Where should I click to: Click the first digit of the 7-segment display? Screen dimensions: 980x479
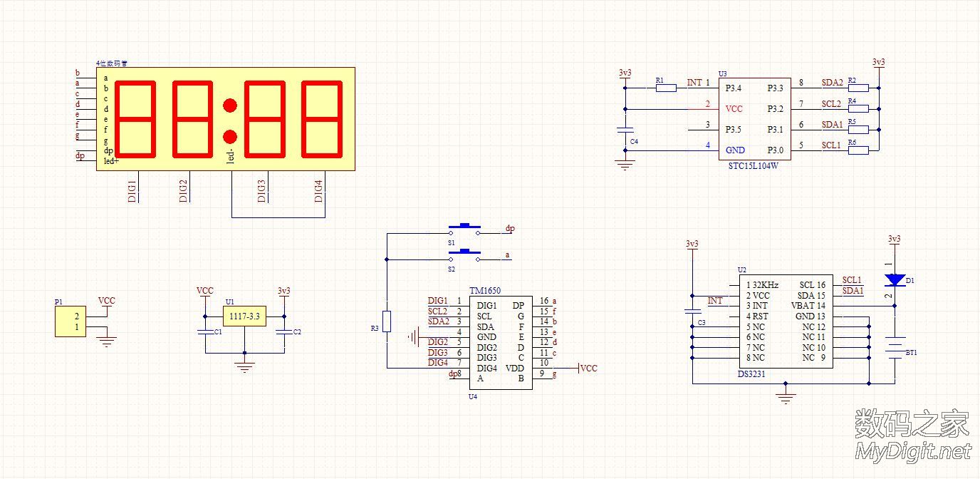click(x=135, y=119)
